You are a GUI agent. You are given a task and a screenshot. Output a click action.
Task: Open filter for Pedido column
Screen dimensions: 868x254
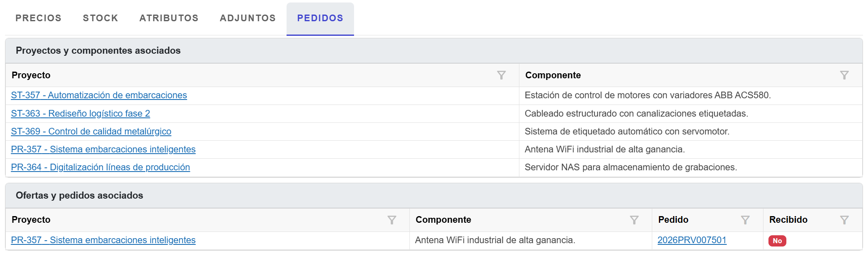pyautogui.click(x=745, y=220)
